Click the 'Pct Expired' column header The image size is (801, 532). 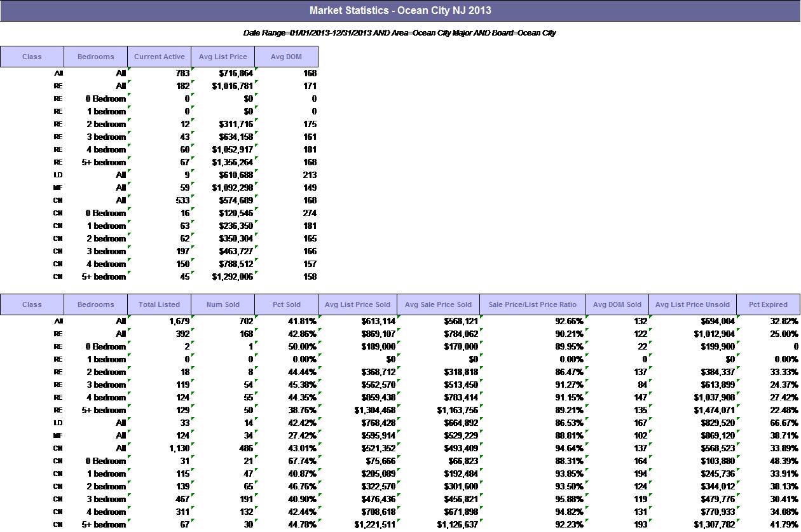tap(769, 304)
